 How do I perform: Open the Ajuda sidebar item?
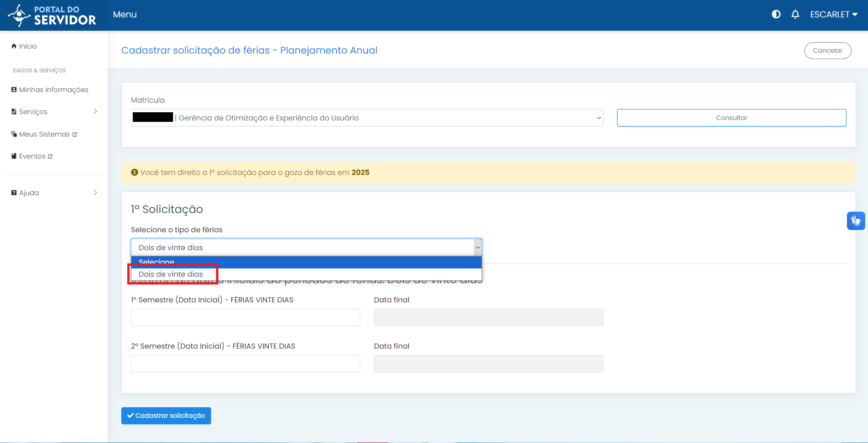pyautogui.click(x=25, y=193)
